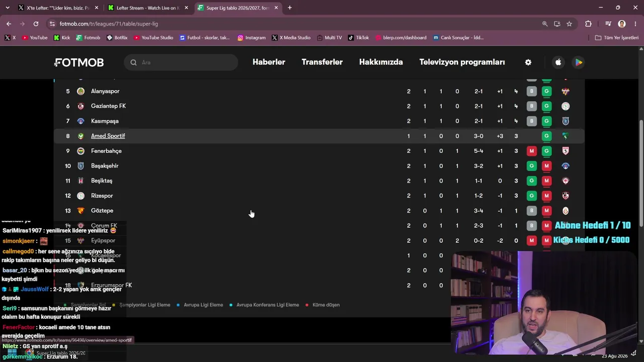Click the Alanyaspor team crest

point(80,91)
